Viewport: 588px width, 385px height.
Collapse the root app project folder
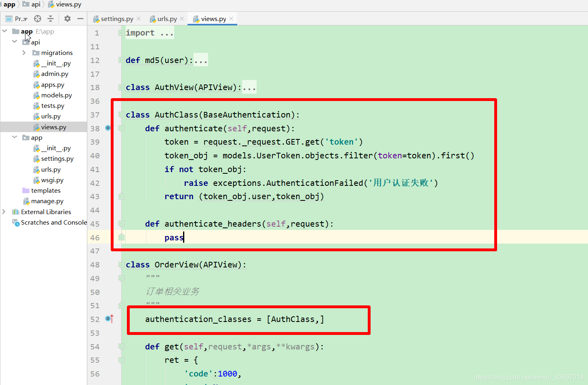[4, 31]
